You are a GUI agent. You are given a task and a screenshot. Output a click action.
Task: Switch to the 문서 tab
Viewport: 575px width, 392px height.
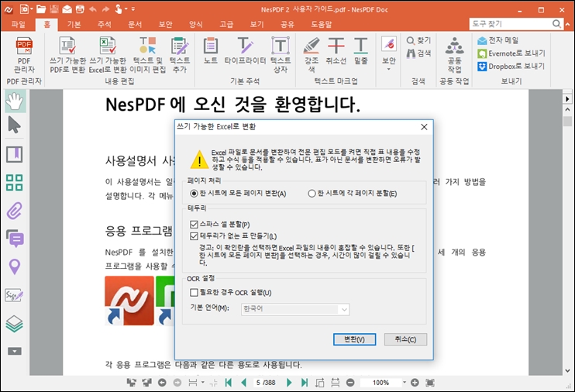[x=135, y=24]
